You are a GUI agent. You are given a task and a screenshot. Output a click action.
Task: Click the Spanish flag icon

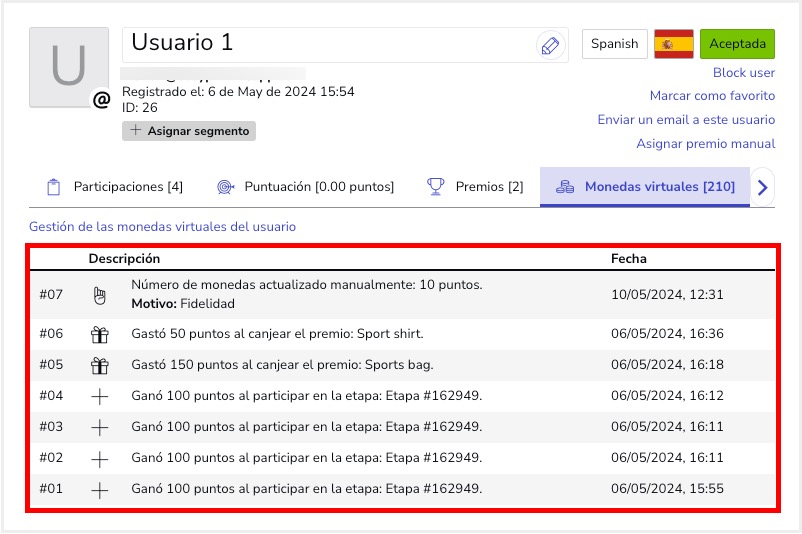click(x=674, y=44)
